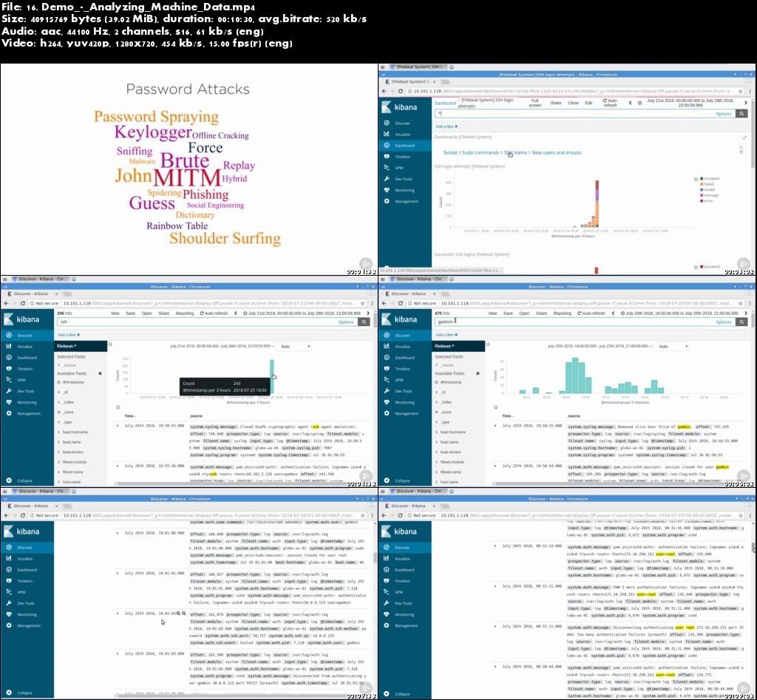Run the ssh search with the magnifier button
This screenshot has height=700, width=757.
pos(364,322)
